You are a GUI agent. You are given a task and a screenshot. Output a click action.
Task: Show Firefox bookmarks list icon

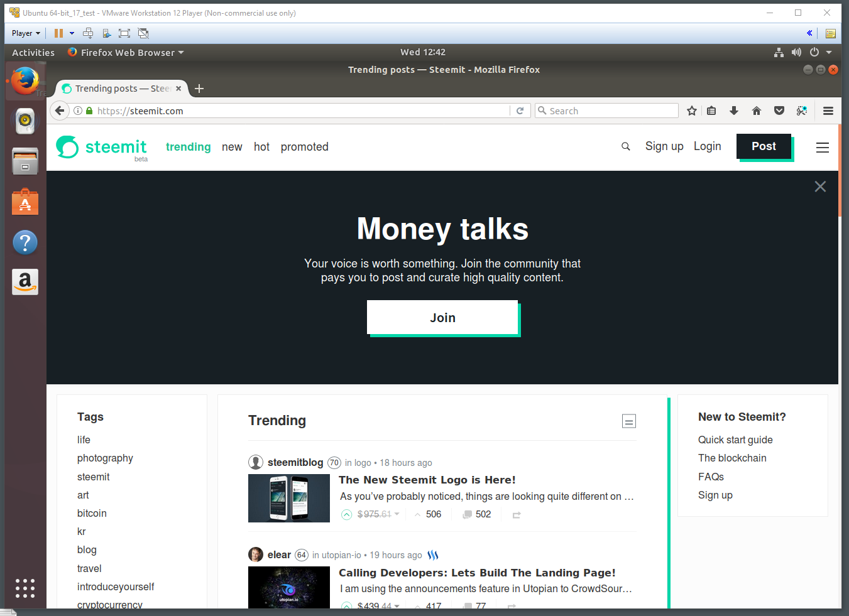coord(711,111)
